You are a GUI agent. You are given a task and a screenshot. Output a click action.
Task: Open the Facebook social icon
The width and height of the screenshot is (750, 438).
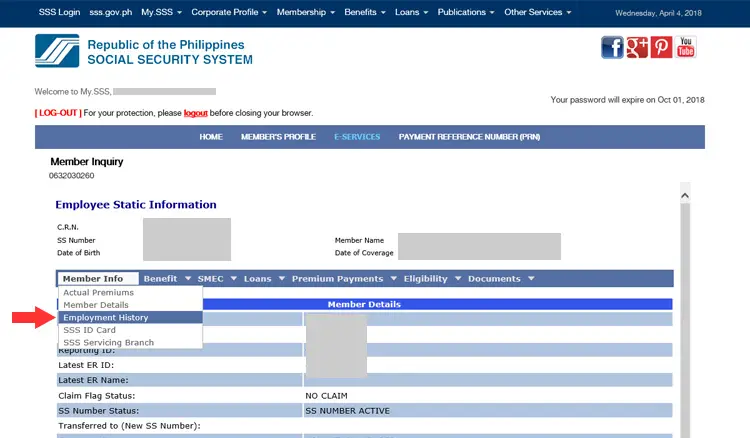point(612,47)
